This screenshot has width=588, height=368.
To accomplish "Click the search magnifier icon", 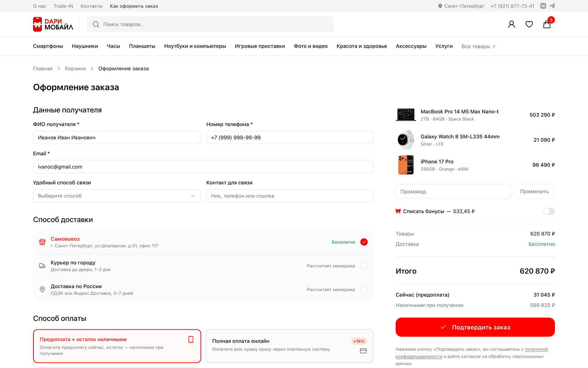I will point(96,24).
